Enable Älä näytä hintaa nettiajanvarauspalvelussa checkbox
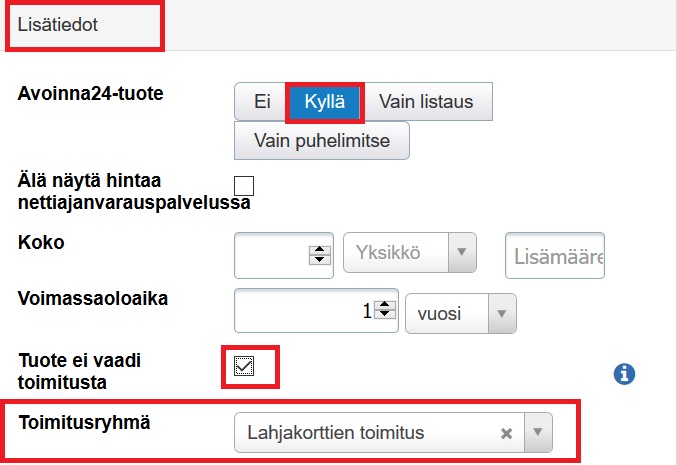The height and width of the screenshot is (465, 677). point(244,185)
